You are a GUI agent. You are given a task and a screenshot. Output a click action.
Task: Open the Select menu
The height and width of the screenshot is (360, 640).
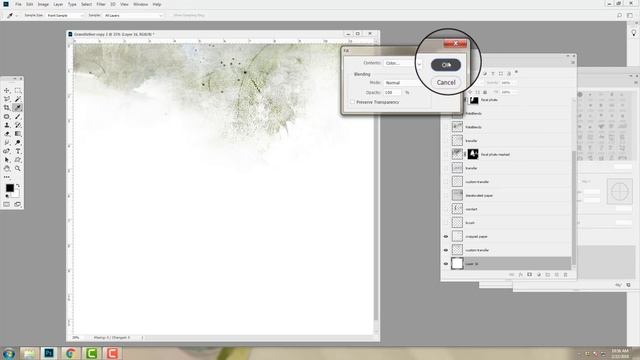pos(86,4)
